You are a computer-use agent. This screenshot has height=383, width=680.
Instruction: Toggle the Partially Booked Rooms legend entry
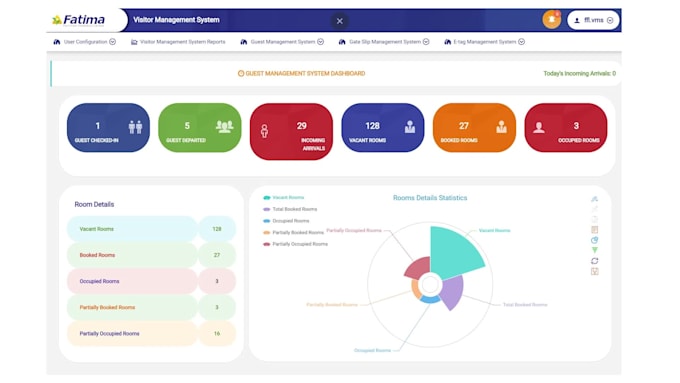pos(294,232)
